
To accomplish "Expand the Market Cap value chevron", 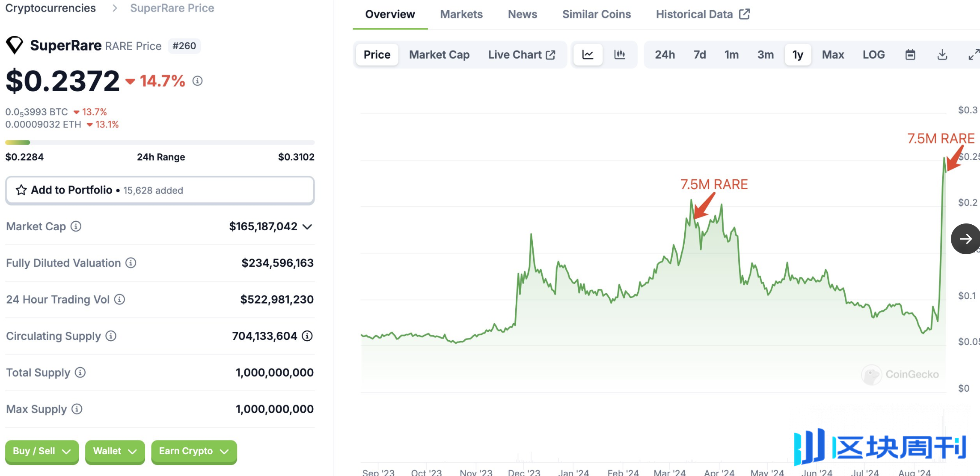I will [307, 227].
